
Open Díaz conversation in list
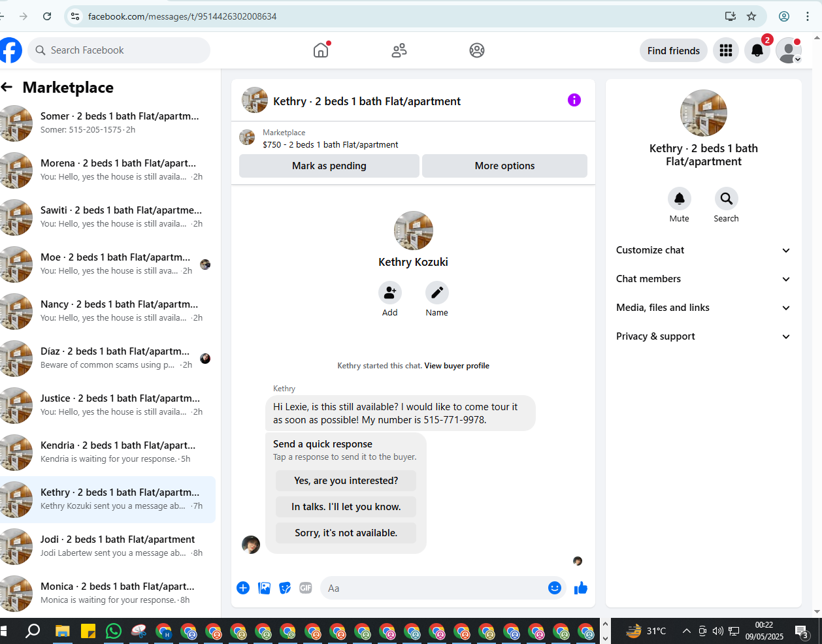(x=108, y=358)
